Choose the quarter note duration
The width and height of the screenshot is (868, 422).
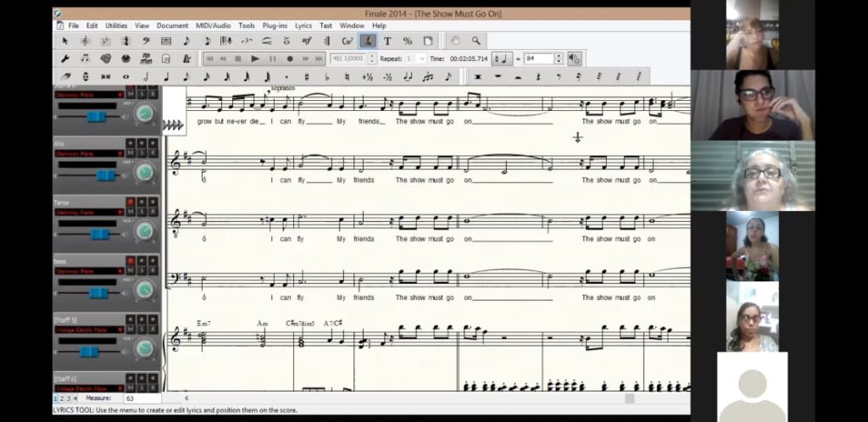click(x=166, y=77)
